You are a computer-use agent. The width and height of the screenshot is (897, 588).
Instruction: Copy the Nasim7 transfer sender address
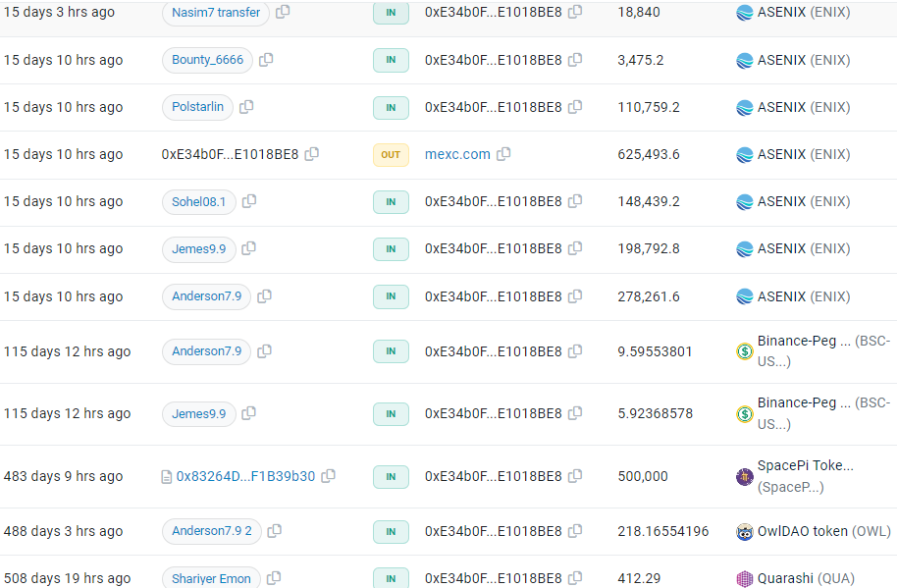(283, 12)
